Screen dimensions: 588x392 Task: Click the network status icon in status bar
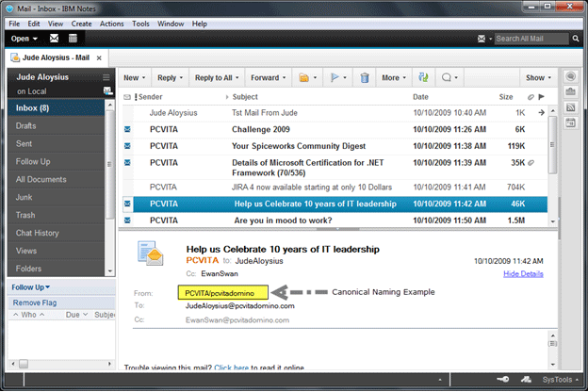click(526, 380)
